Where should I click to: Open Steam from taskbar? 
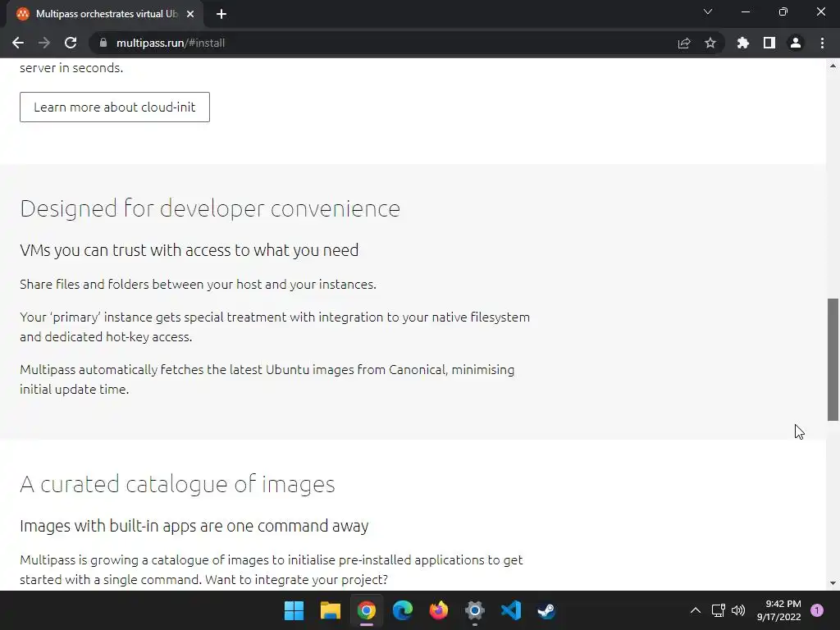546,610
